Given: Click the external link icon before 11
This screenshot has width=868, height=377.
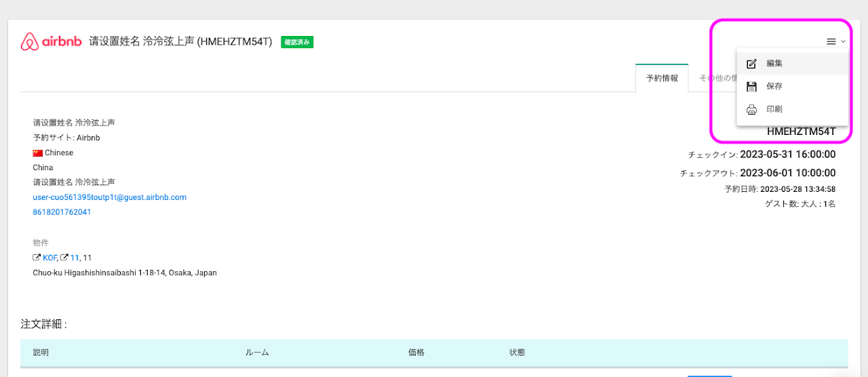Looking at the screenshot, I should point(64,258).
